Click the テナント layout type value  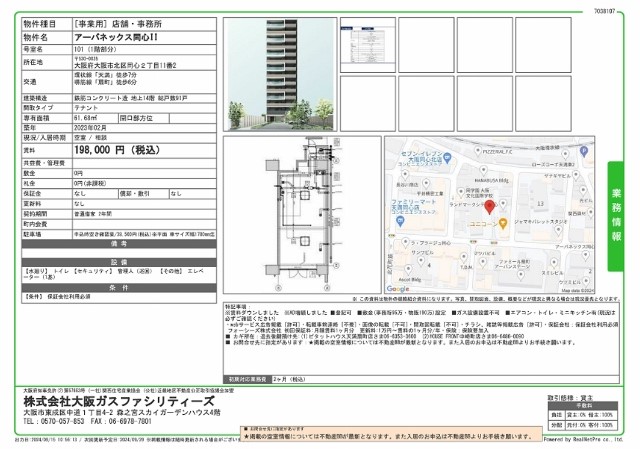coord(86,108)
